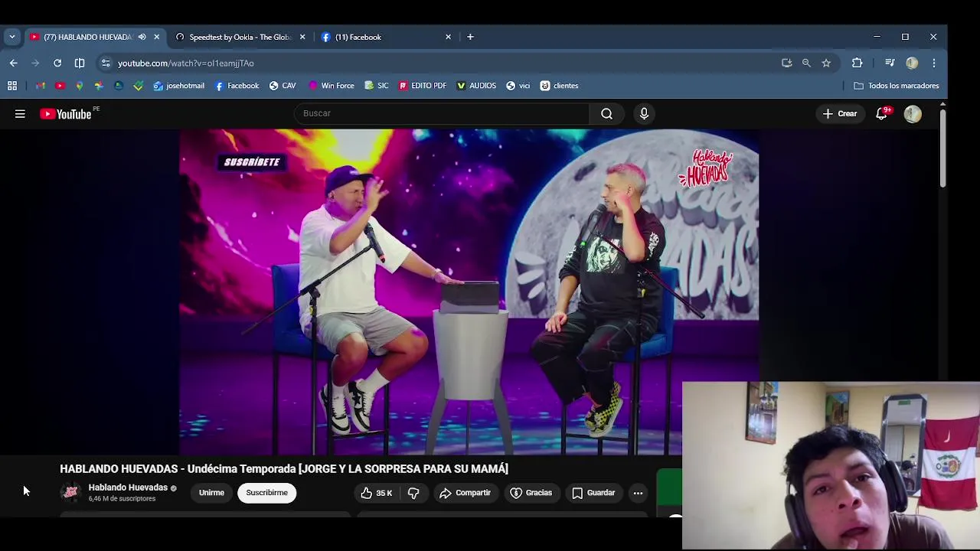Click the Gracias button
This screenshot has height=551, width=980.
(x=531, y=493)
